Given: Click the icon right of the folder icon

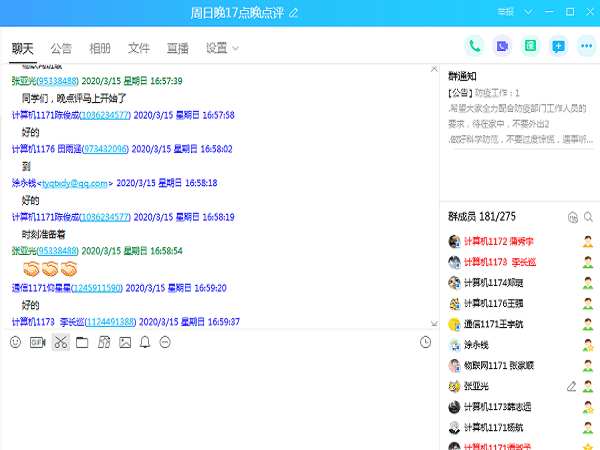Looking at the screenshot, I should [104, 342].
